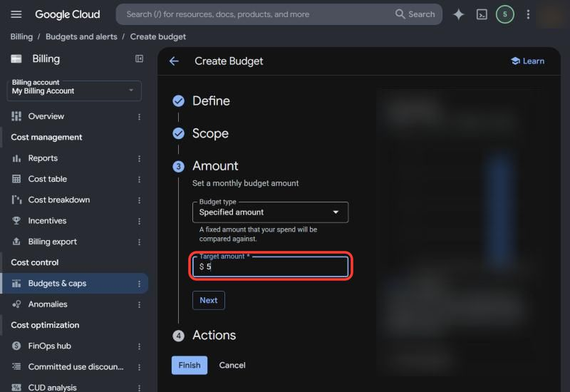
Task: Open the Learn panel link
Action: coord(527,61)
